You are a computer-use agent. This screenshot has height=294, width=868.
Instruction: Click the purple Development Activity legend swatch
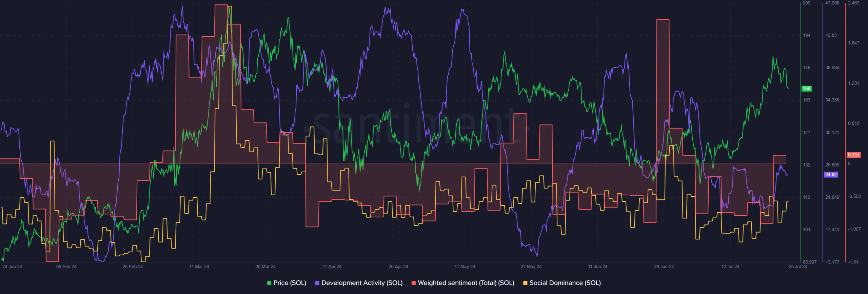pyautogui.click(x=317, y=283)
